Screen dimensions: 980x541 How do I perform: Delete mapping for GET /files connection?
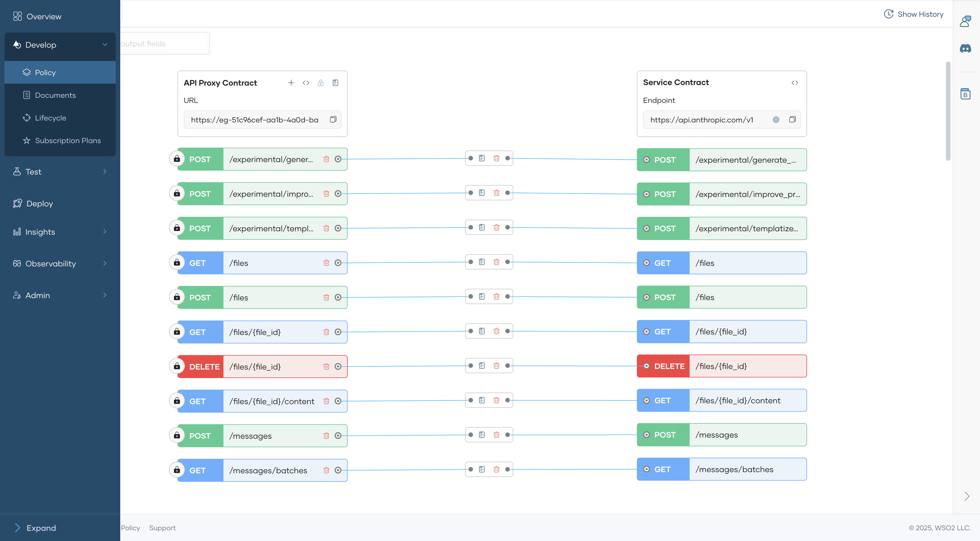496,262
